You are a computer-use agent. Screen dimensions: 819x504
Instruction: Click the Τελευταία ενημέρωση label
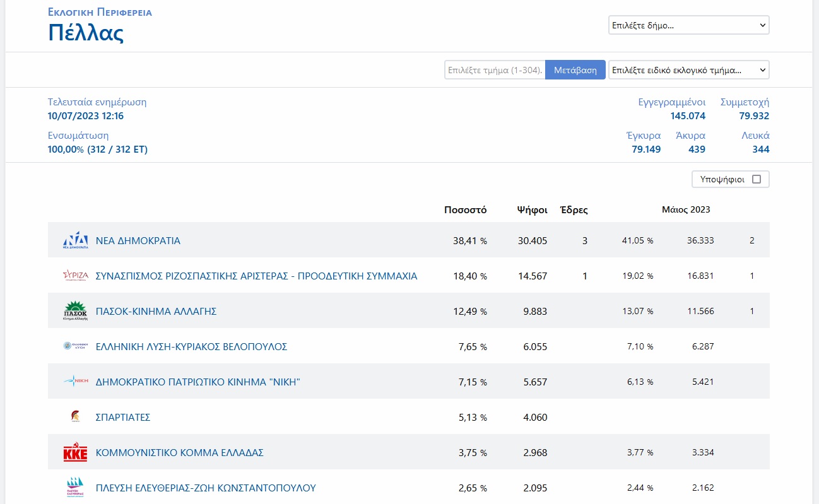[x=97, y=102]
